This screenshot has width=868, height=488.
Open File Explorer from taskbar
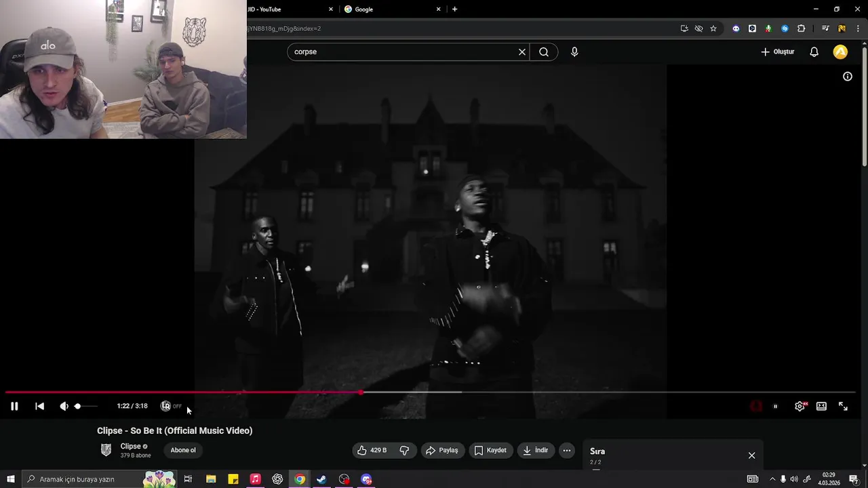coord(211,479)
